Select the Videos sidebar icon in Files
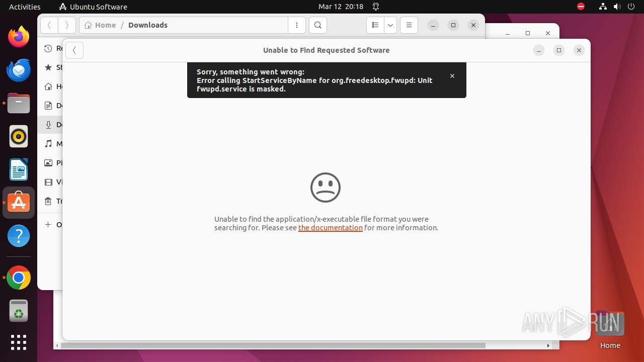 48,182
